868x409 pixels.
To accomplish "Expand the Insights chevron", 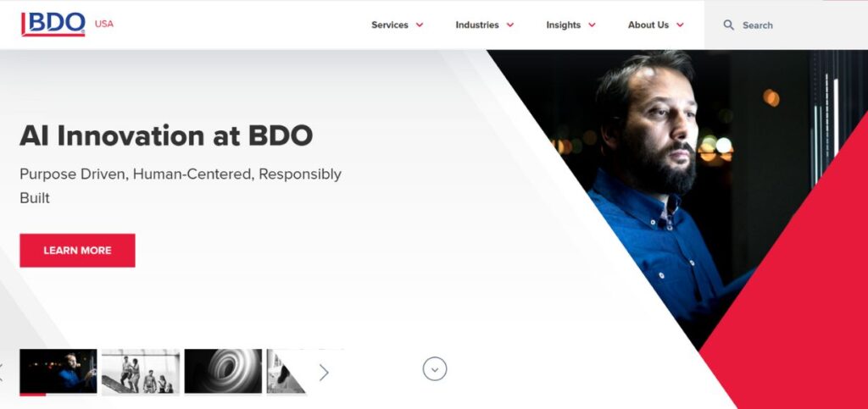I will click(x=592, y=25).
